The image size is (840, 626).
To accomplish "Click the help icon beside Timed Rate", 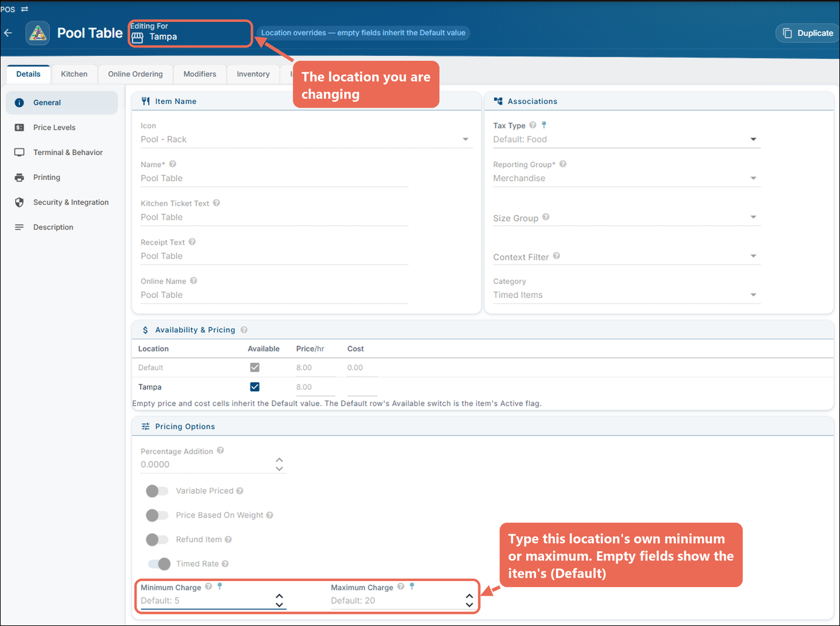I will (x=225, y=564).
